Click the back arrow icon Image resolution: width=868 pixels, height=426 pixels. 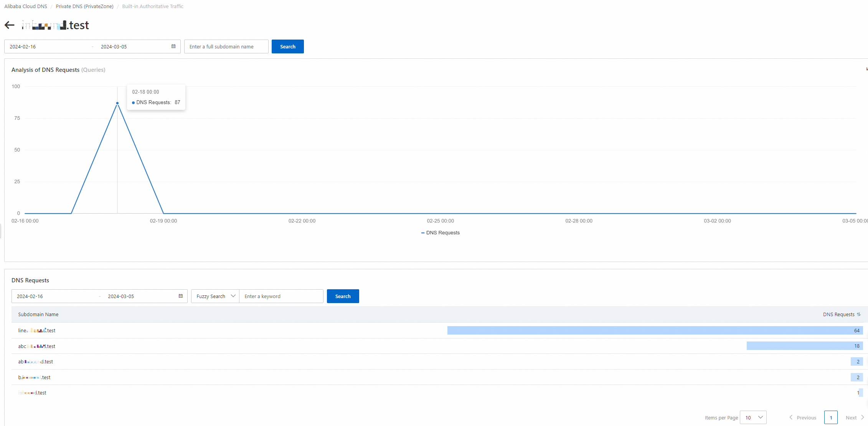pyautogui.click(x=10, y=25)
